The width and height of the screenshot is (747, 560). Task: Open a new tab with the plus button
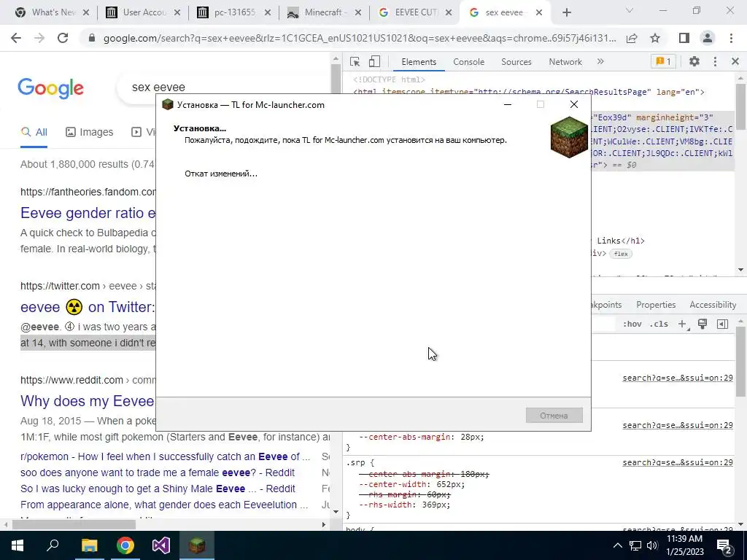point(566,13)
